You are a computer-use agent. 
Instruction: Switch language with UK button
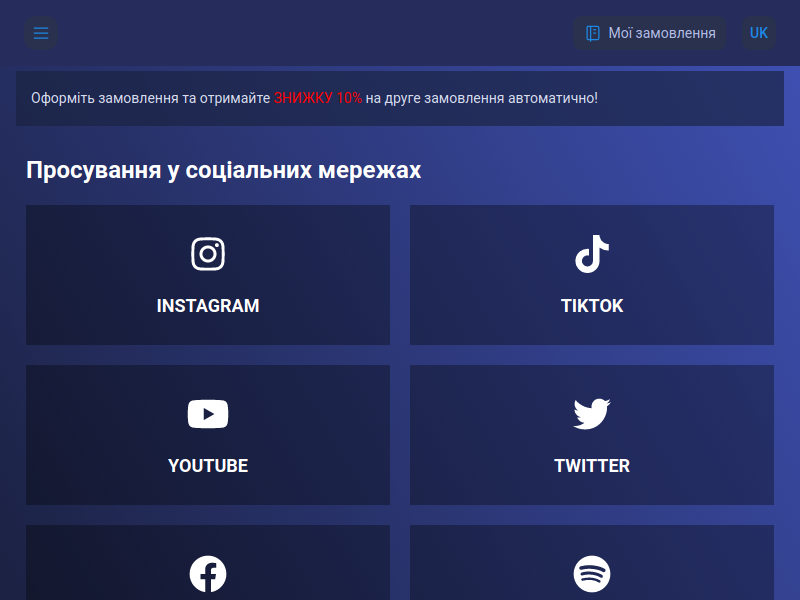(x=759, y=33)
